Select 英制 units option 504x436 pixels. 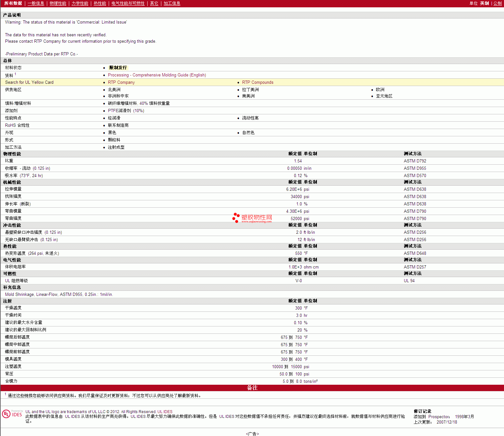point(484,4)
